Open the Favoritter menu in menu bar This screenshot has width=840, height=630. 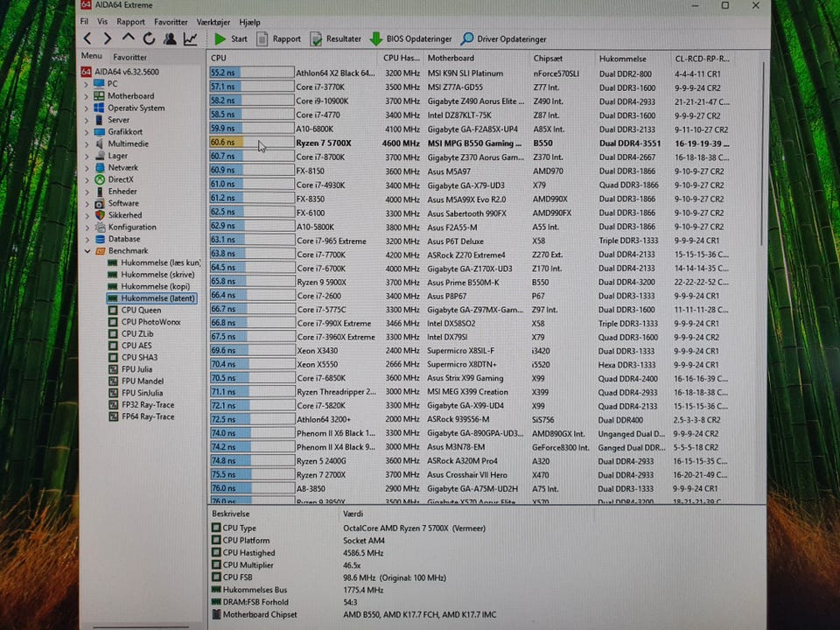point(171,22)
